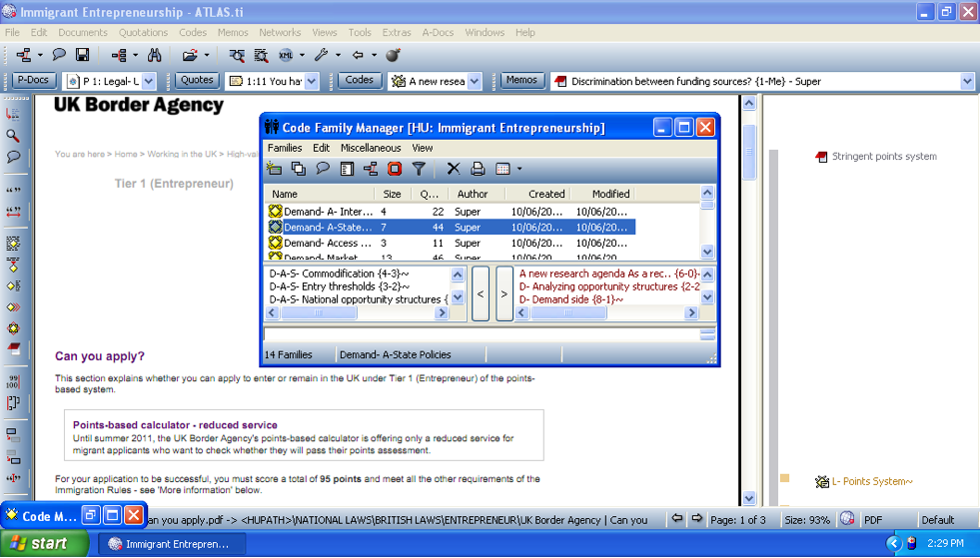
Task: Click the magnifier icon in left vertical toolbar
Action: (13, 136)
